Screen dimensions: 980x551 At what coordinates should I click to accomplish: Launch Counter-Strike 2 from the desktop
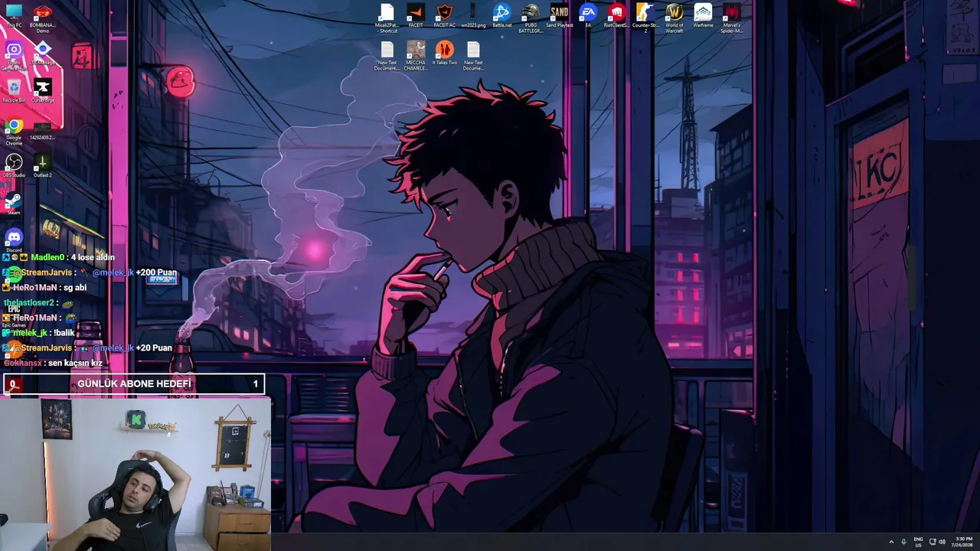(x=645, y=19)
